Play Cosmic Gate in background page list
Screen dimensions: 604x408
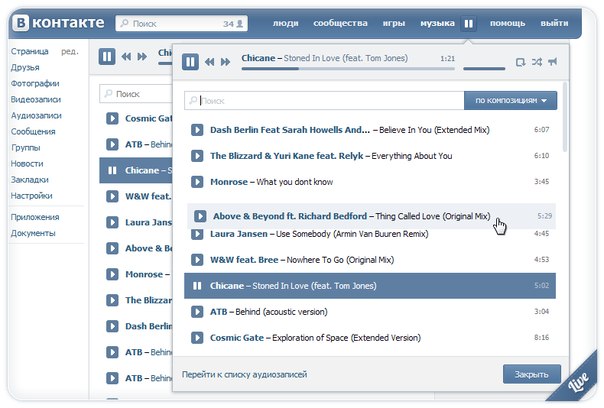pos(112,119)
